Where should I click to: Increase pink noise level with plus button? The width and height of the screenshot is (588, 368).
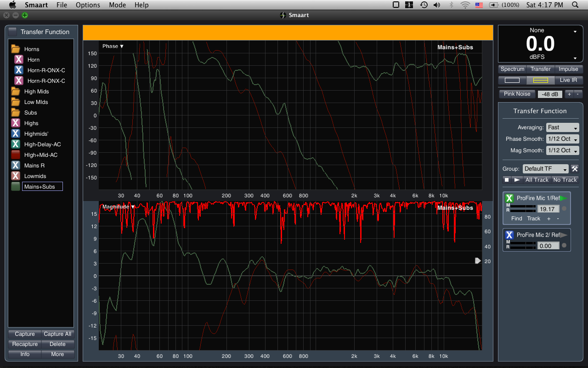coord(569,94)
